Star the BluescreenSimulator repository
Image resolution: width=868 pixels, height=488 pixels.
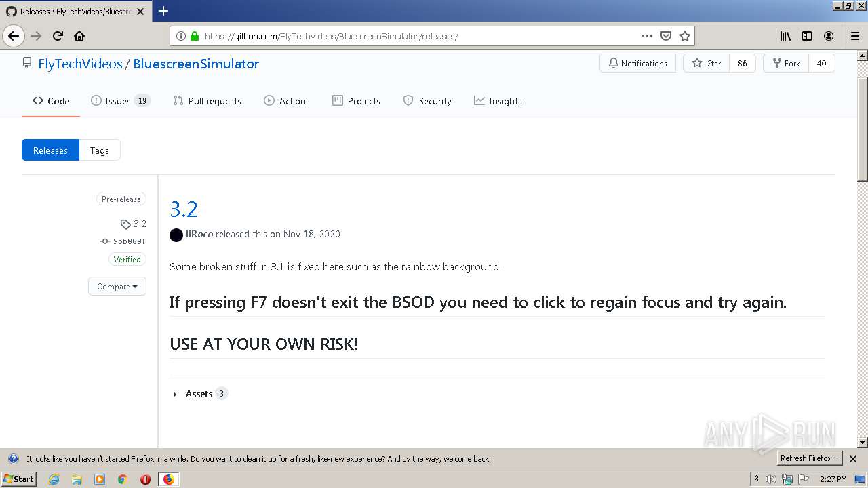[x=706, y=63]
